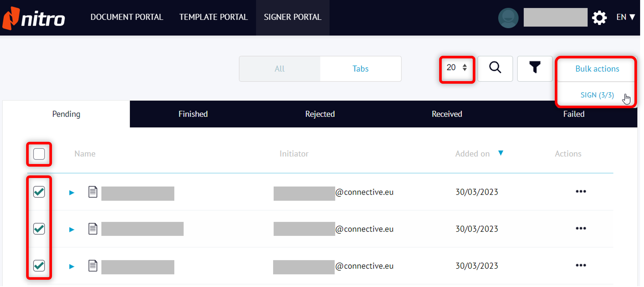Open the filter funnel icon

[x=535, y=68]
